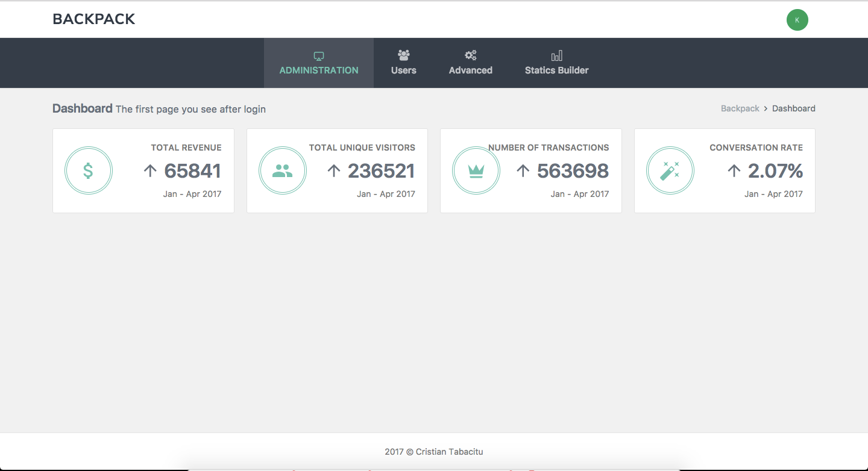
Task: Click the Administration monitor icon
Action: 319,56
